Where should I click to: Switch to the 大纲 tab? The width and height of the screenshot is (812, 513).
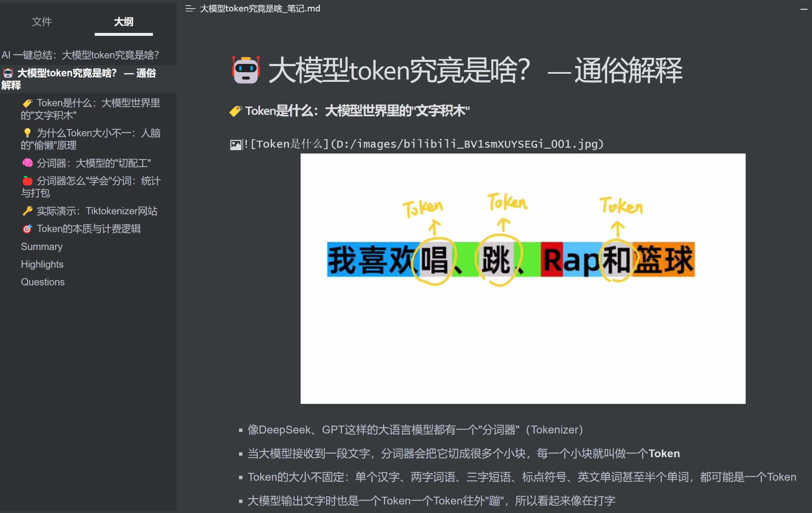pos(123,22)
